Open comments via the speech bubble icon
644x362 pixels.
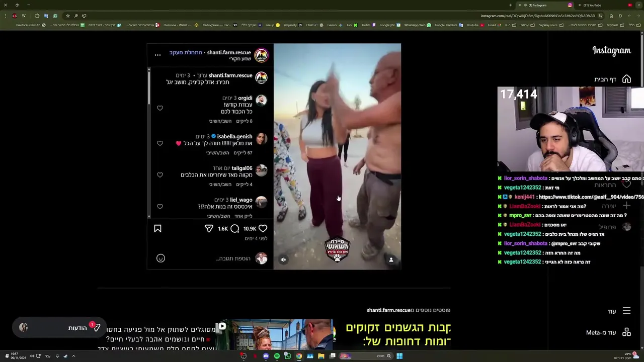tap(234, 228)
